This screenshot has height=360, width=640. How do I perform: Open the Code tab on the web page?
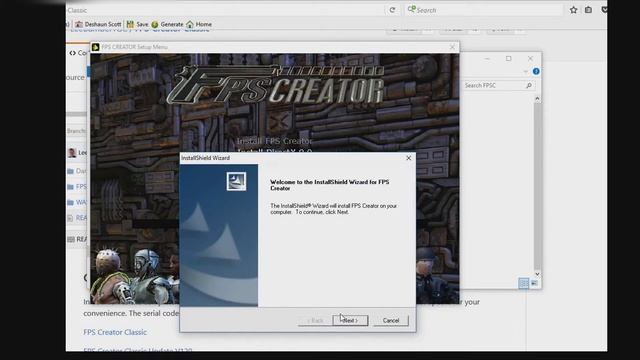(x=78, y=53)
